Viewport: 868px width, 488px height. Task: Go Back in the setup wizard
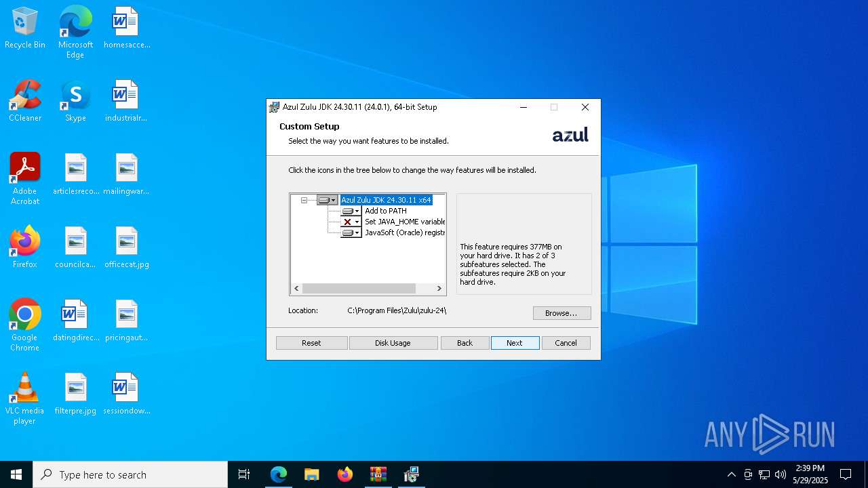pyautogui.click(x=465, y=343)
